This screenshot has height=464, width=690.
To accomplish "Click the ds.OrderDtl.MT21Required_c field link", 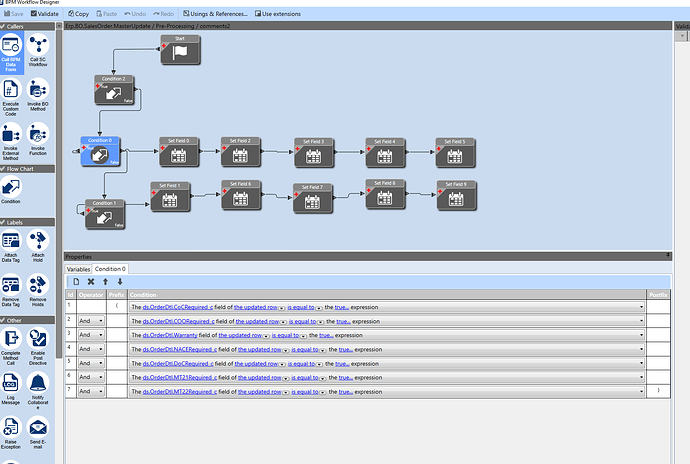I will (x=180, y=377).
